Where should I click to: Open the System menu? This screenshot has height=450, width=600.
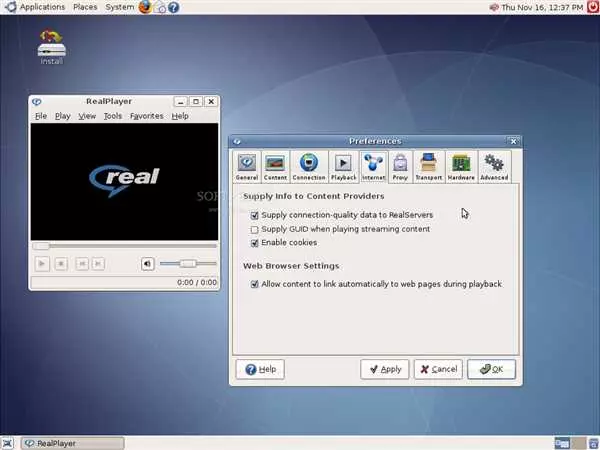pyautogui.click(x=119, y=7)
